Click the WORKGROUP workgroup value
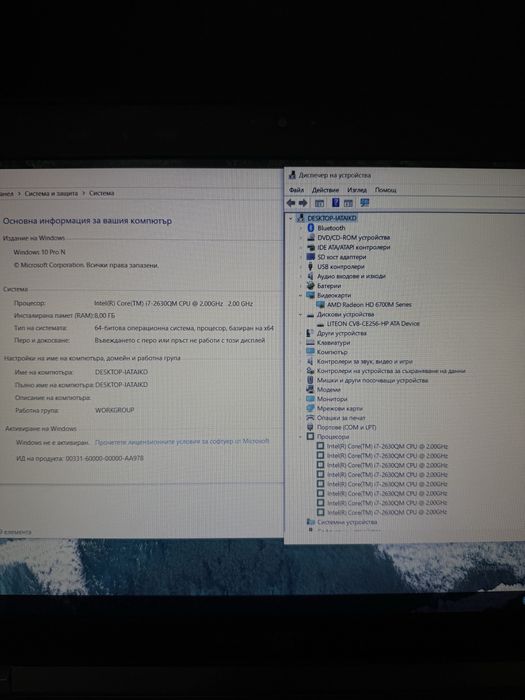 115,410
